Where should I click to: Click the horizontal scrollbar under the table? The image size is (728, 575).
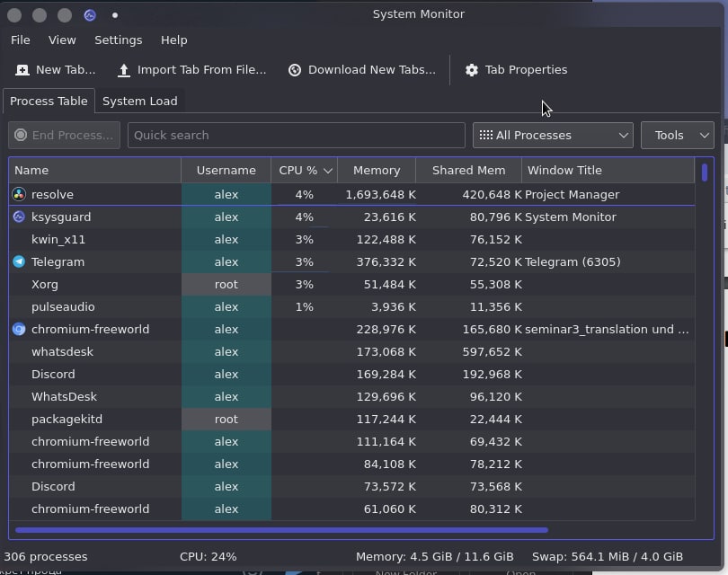(281, 529)
